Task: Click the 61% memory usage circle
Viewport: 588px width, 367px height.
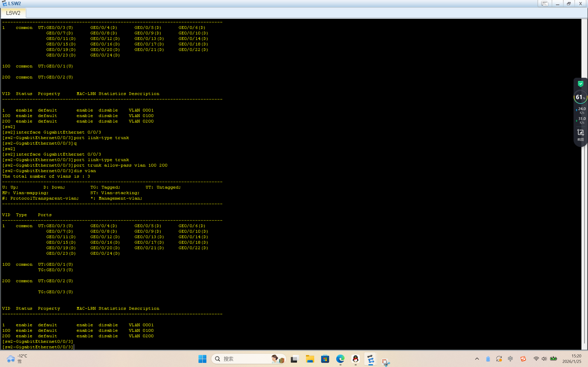Action: [580, 97]
